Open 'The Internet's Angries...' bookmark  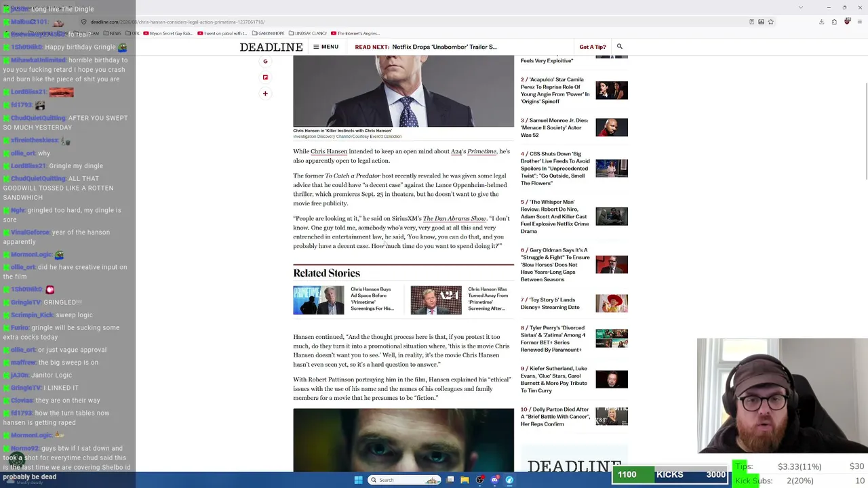coord(355,33)
